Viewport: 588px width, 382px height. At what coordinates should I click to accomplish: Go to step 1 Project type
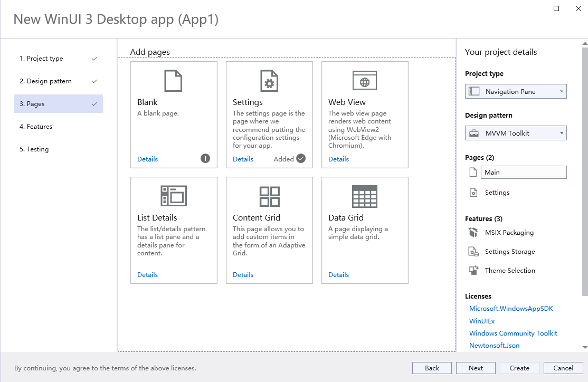point(59,59)
